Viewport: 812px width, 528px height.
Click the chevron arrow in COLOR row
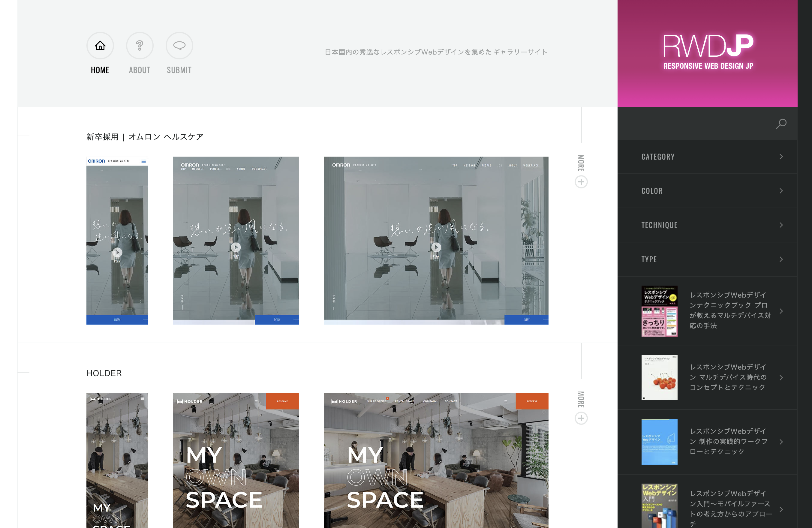click(781, 191)
